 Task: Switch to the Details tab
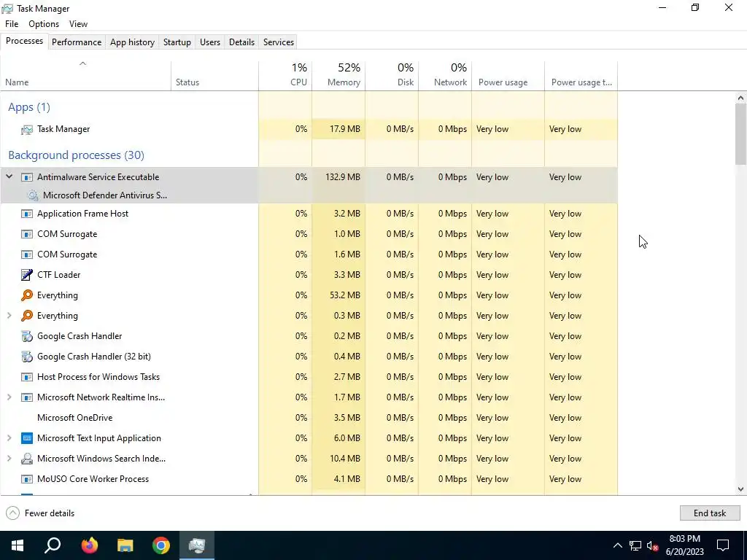click(241, 42)
